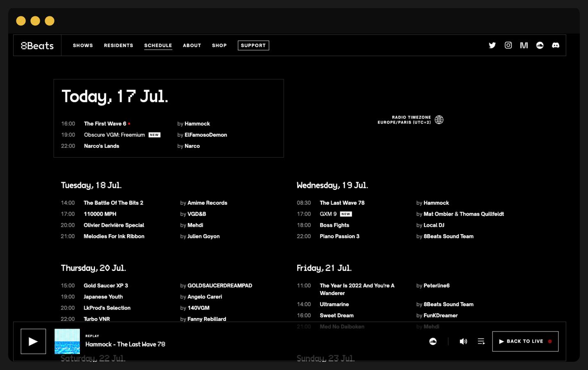Play the Hammock replay

[33, 341]
